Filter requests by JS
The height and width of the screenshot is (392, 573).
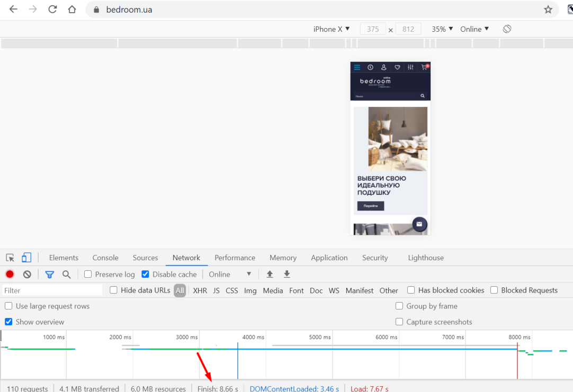(217, 290)
